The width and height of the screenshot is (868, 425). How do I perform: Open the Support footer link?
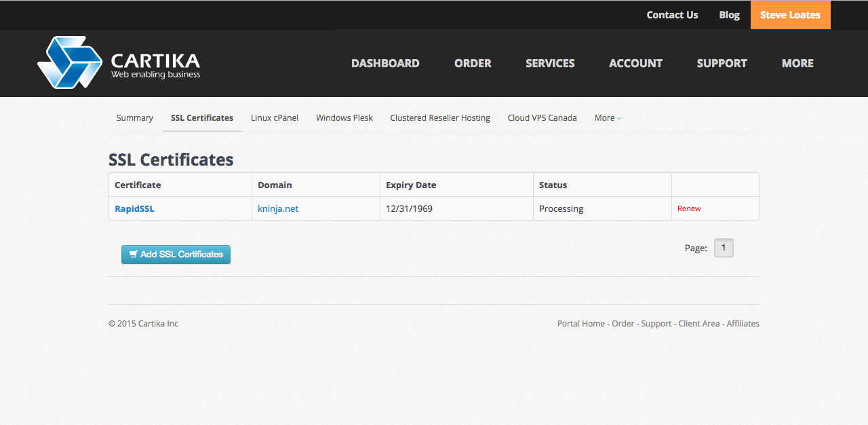point(656,323)
